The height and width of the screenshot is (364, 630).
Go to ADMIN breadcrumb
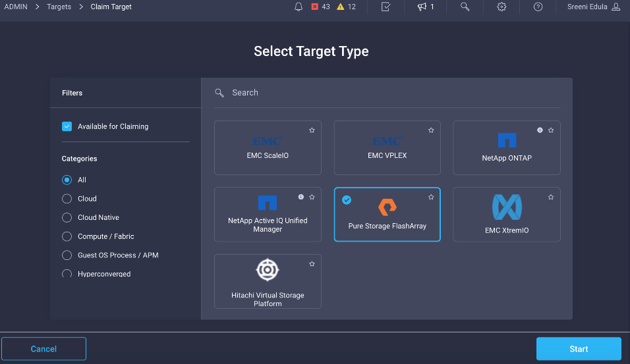[16, 7]
